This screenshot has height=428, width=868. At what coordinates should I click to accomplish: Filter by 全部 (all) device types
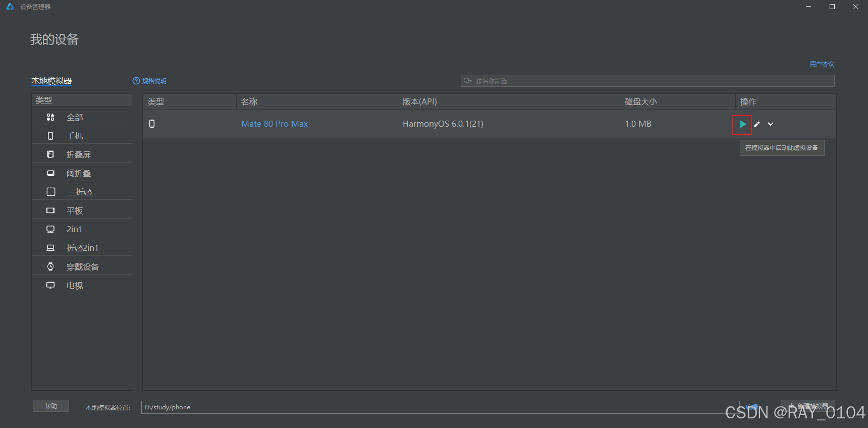pos(82,117)
